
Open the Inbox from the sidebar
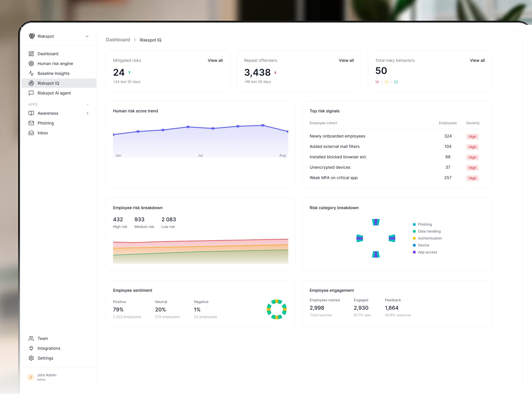43,133
